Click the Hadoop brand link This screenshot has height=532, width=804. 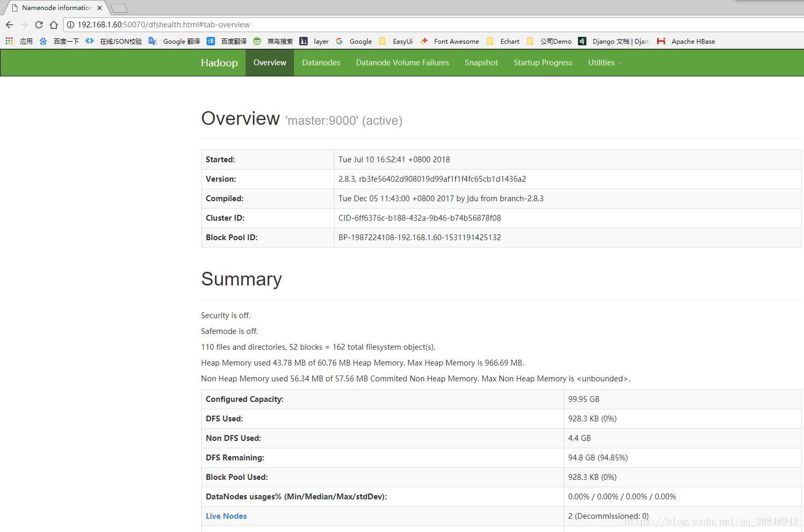point(219,63)
